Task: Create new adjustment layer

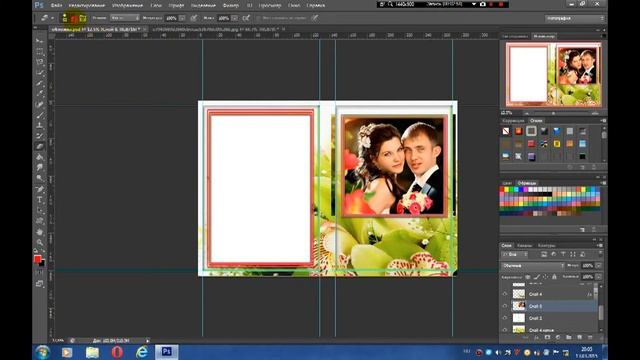Action: click(558, 338)
